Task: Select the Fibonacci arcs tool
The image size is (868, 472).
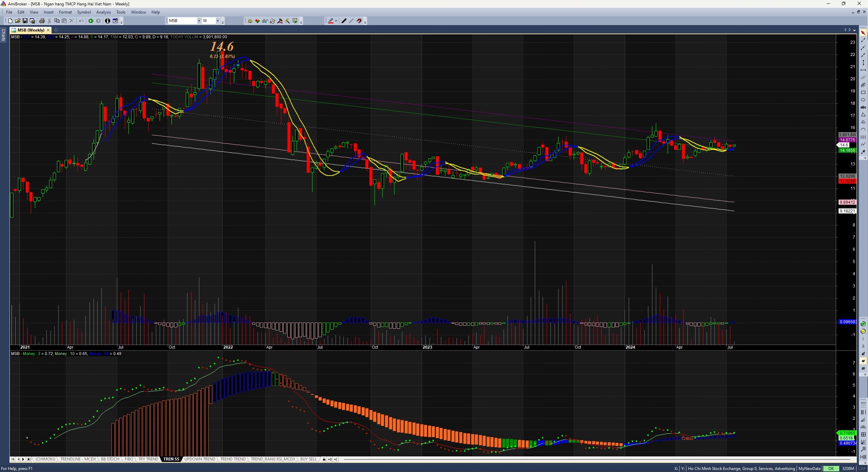Action: 863,427
